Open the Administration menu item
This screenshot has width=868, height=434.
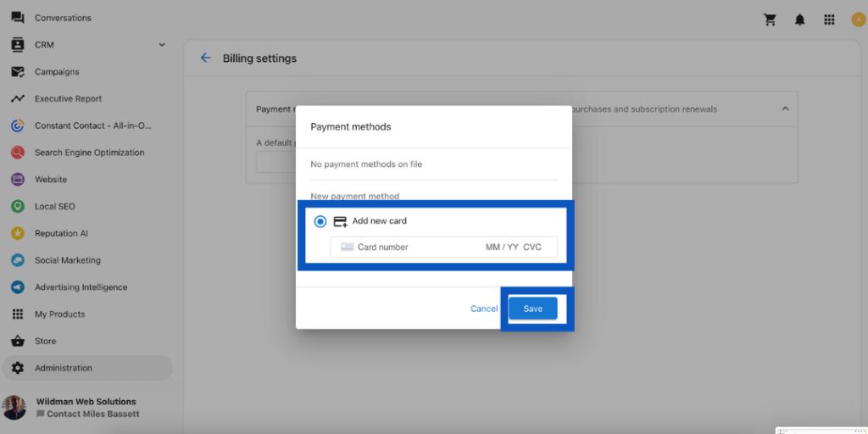tap(64, 368)
